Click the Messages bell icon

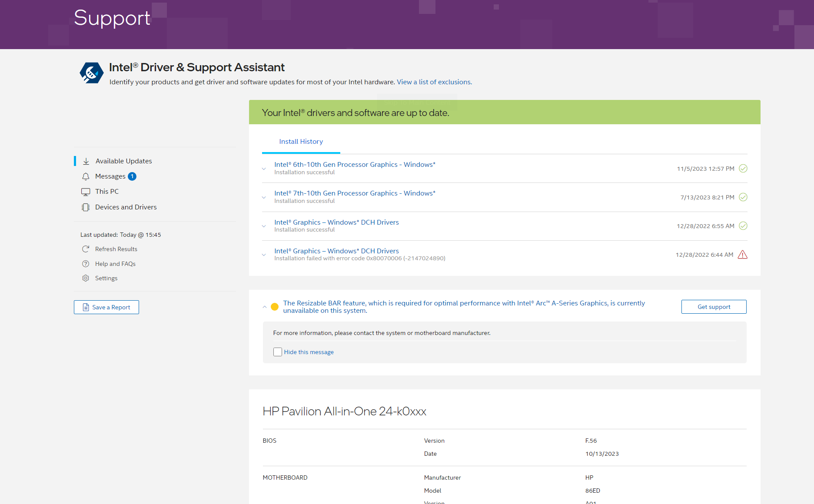point(86,176)
